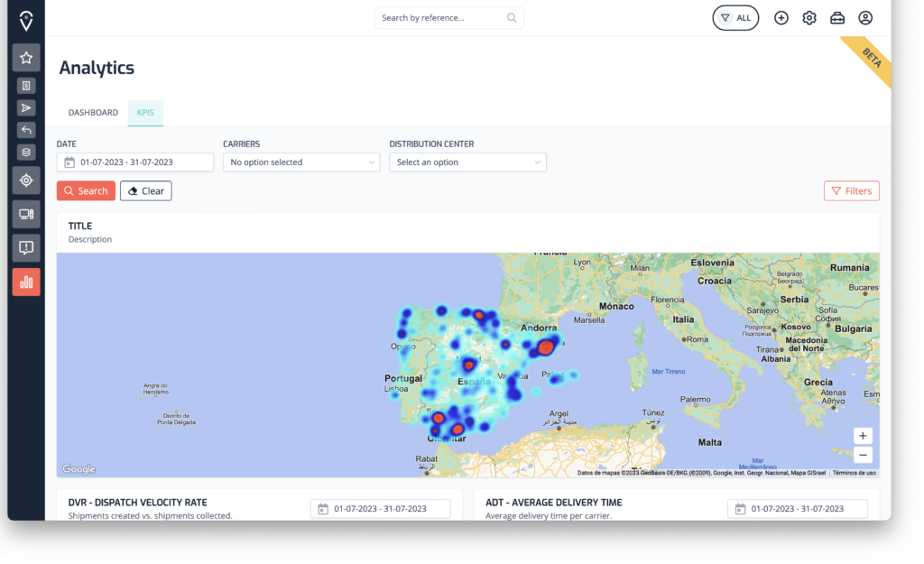This screenshot has height=564, width=924.
Task: Open the ADT date range field
Action: 798,509
